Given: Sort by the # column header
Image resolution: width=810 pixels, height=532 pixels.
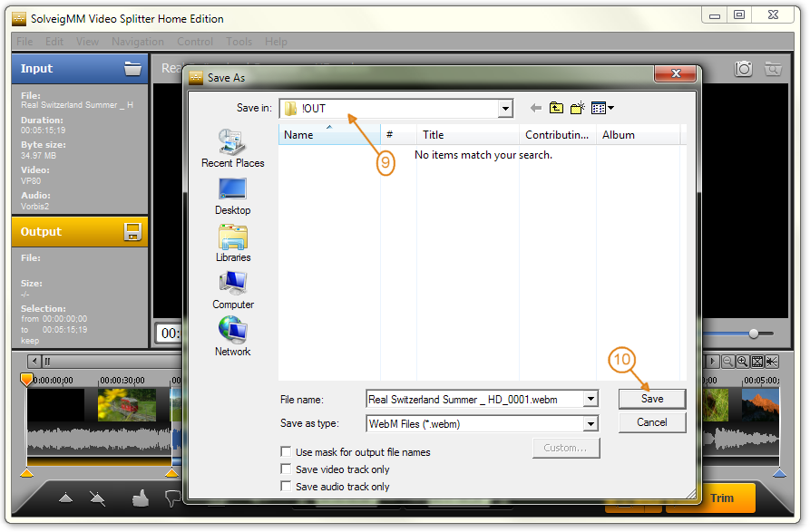Looking at the screenshot, I should [398, 135].
